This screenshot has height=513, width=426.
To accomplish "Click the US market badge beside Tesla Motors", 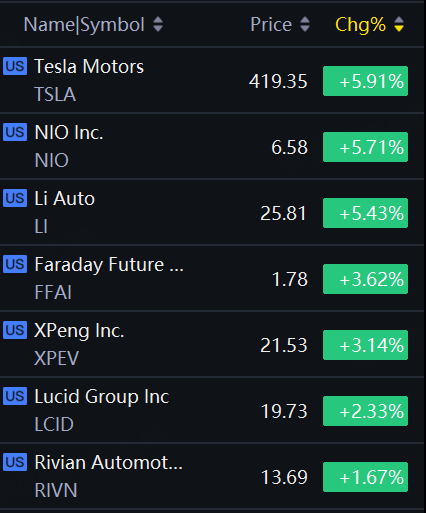I will 15,66.
